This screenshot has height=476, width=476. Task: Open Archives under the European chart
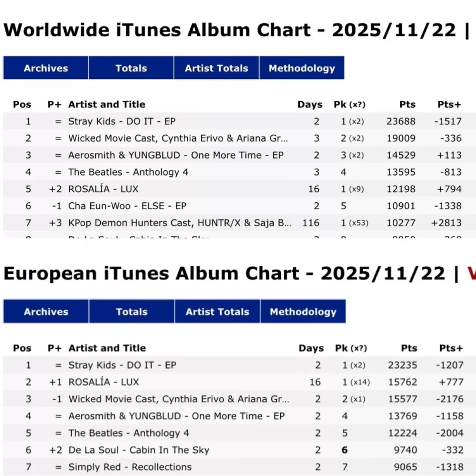click(45, 312)
